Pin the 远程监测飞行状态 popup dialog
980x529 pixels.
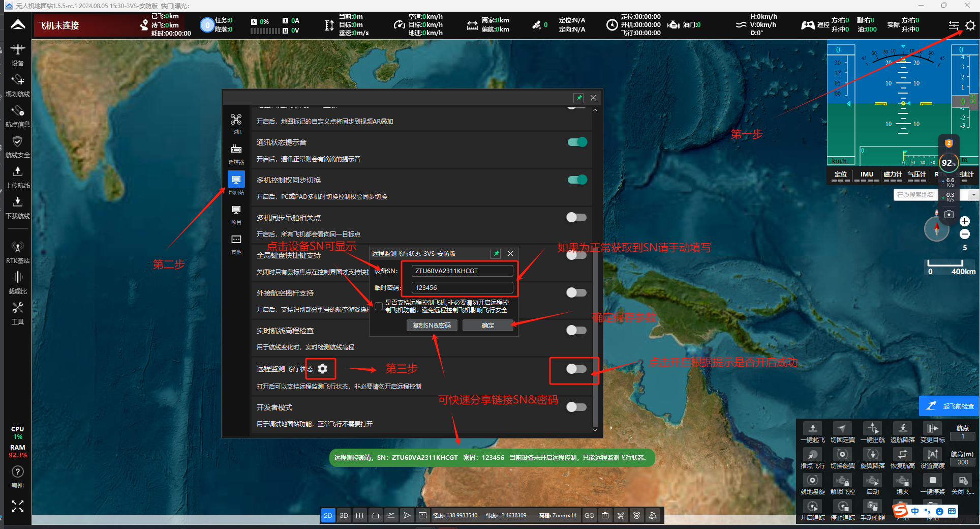(x=496, y=253)
